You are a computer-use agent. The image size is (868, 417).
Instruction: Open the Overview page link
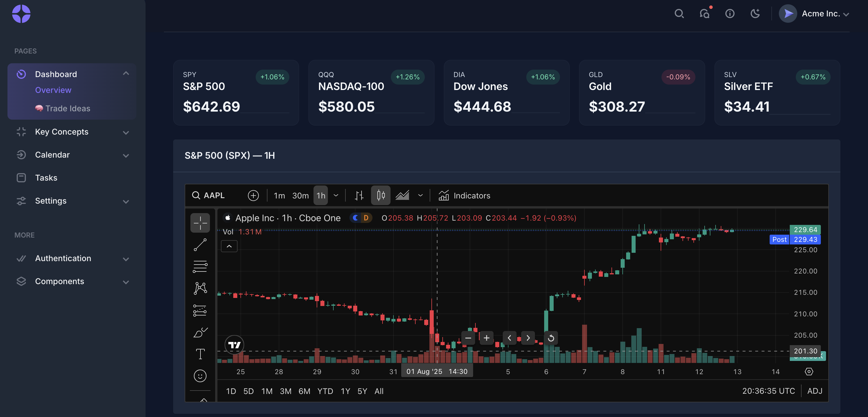[x=53, y=90]
